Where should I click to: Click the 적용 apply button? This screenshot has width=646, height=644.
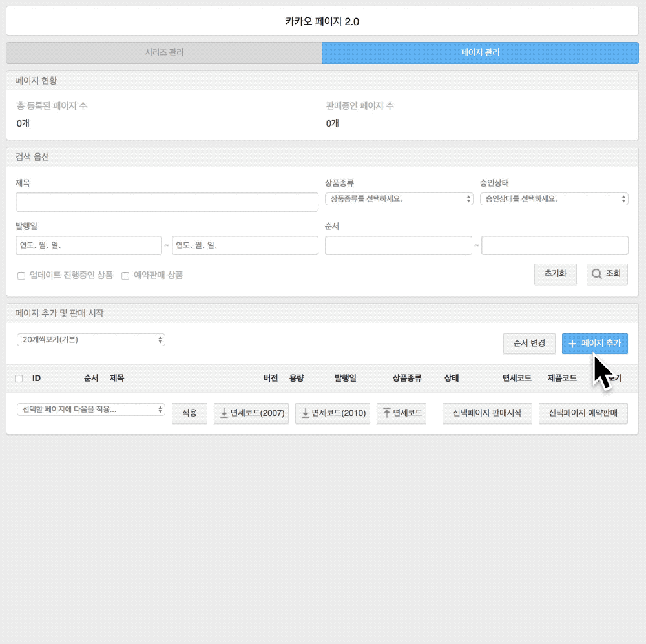tap(189, 413)
